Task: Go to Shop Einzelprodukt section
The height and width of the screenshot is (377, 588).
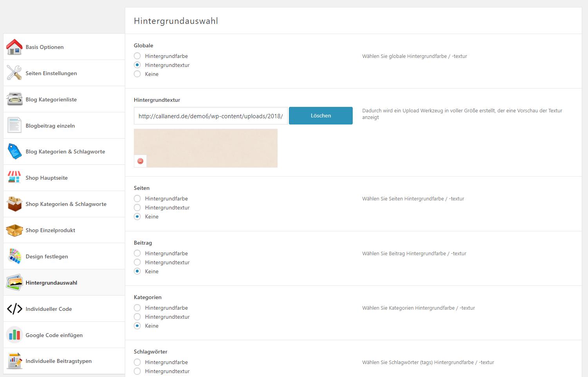Action: pos(64,230)
